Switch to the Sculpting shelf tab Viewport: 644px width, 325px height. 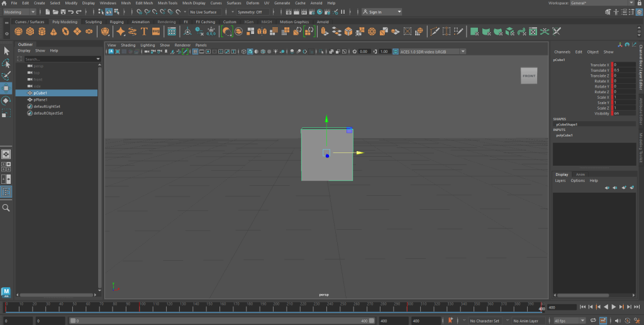(x=93, y=21)
